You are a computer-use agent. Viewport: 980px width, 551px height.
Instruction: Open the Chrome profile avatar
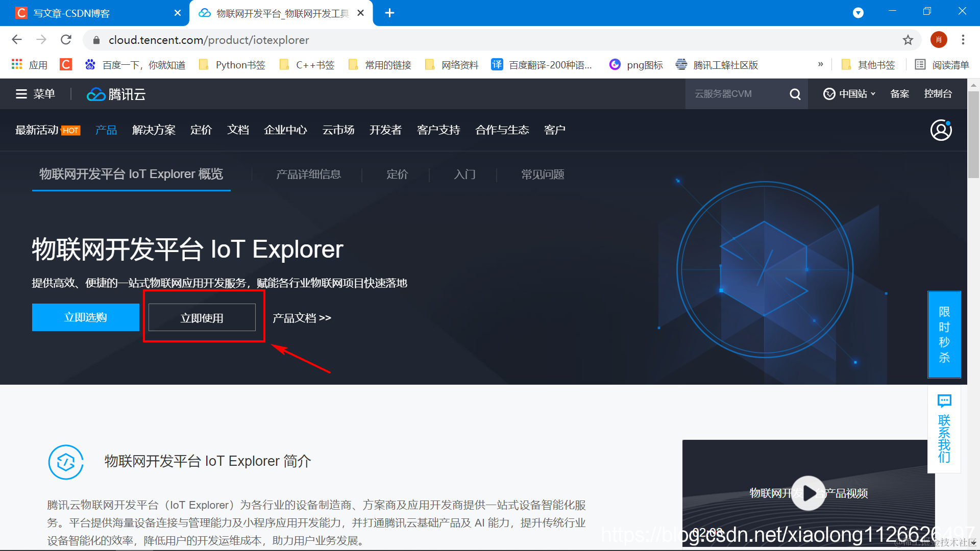938,40
